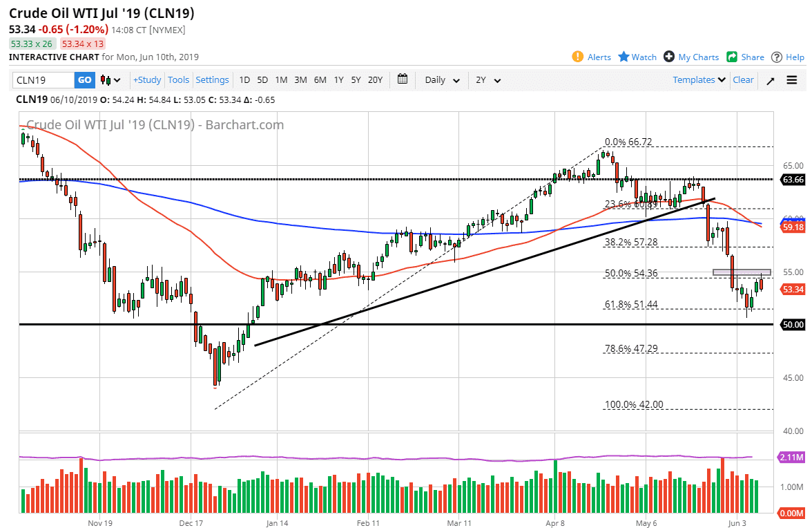Click the green Share icon
Viewport: 812px width, 528px height.
(x=732, y=57)
